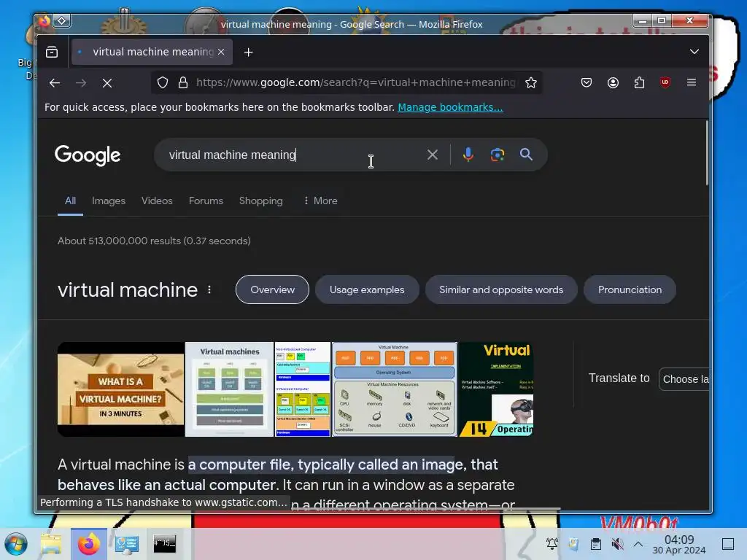Bookmark this page with star icon
Image resolution: width=747 pixels, height=560 pixels.
pos(531,83)
